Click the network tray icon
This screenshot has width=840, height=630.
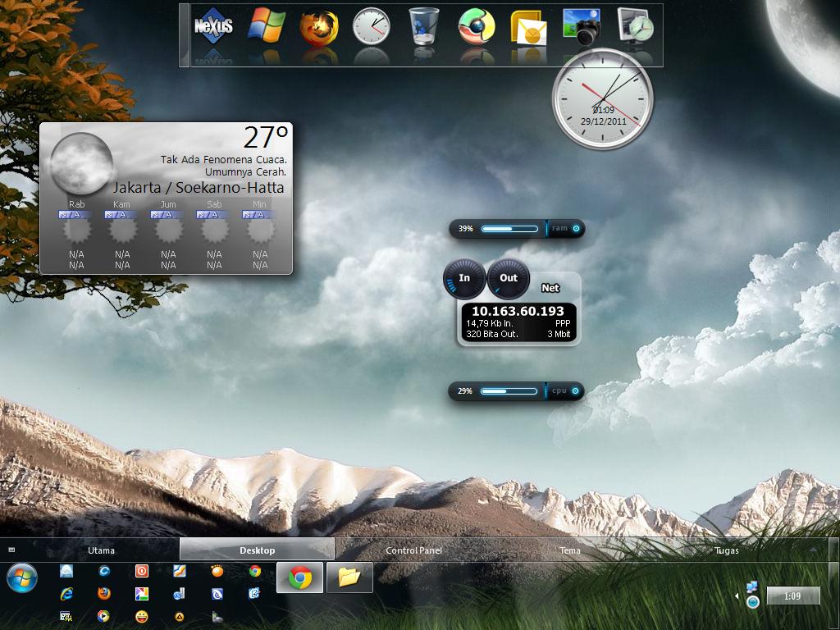751,587
